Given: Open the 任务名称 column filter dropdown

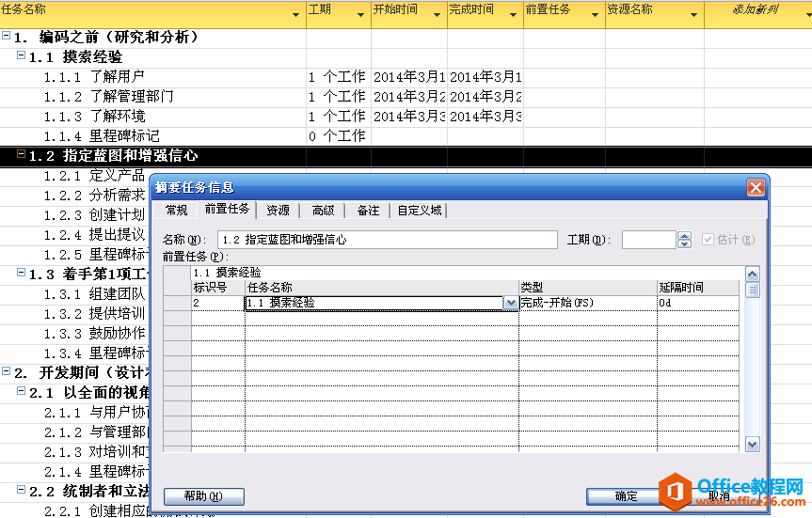Looking at the screenshot, I should click(295, 14).
